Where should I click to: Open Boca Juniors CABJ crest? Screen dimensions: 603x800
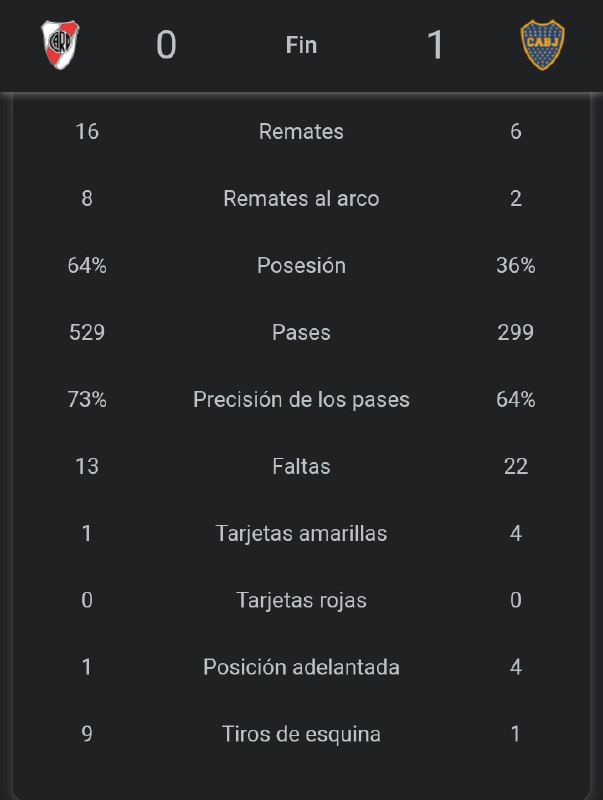[x=542, y=45]
